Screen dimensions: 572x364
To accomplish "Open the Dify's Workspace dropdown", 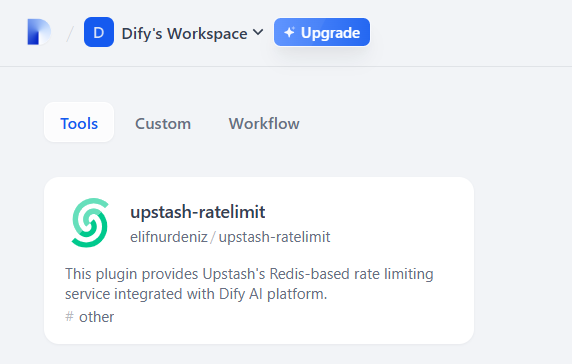I will 192,33.
